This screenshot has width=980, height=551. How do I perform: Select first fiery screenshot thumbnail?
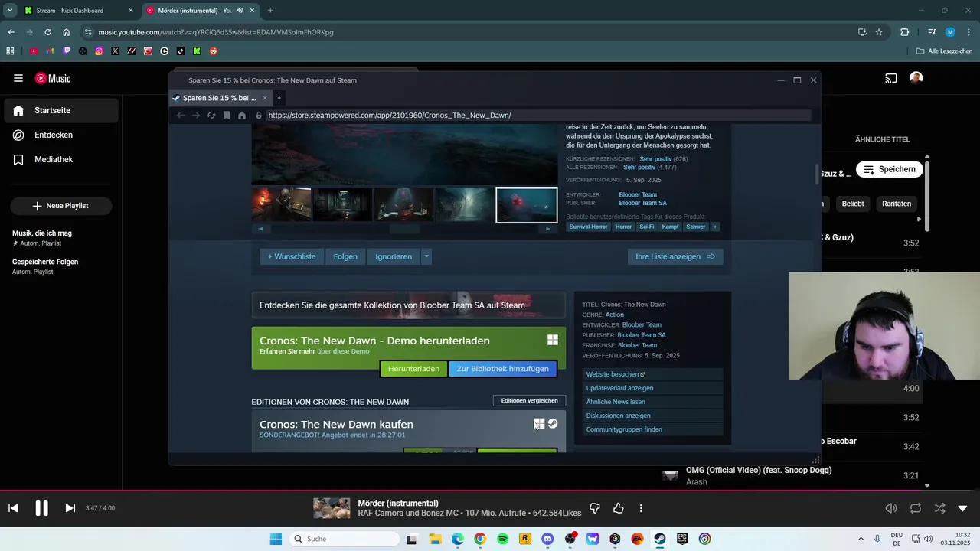[x=282, y=205]
